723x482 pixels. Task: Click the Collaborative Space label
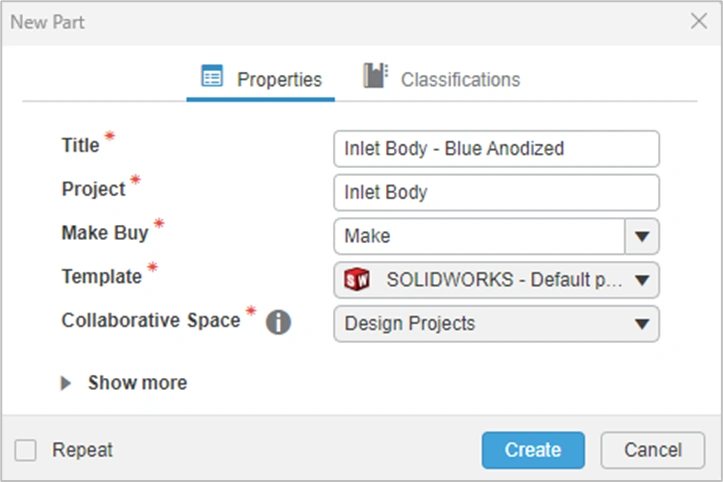point(151,320)
